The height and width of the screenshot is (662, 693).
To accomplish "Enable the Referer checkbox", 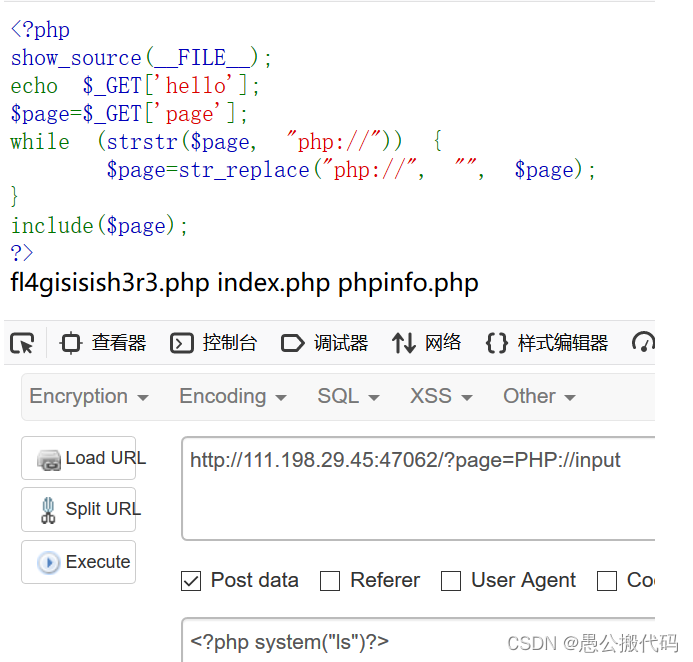I will (330, 581).
